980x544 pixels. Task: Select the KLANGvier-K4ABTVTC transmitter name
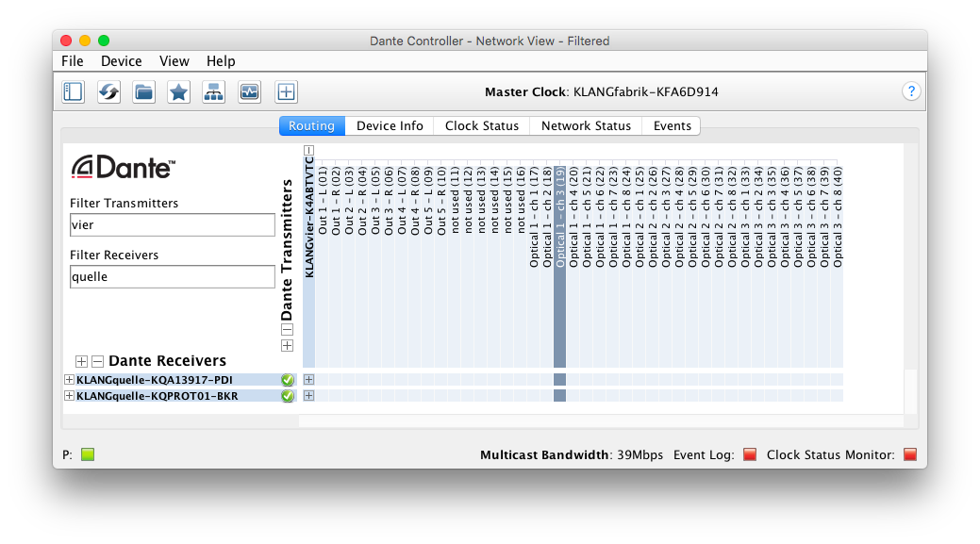coord(308,218)
